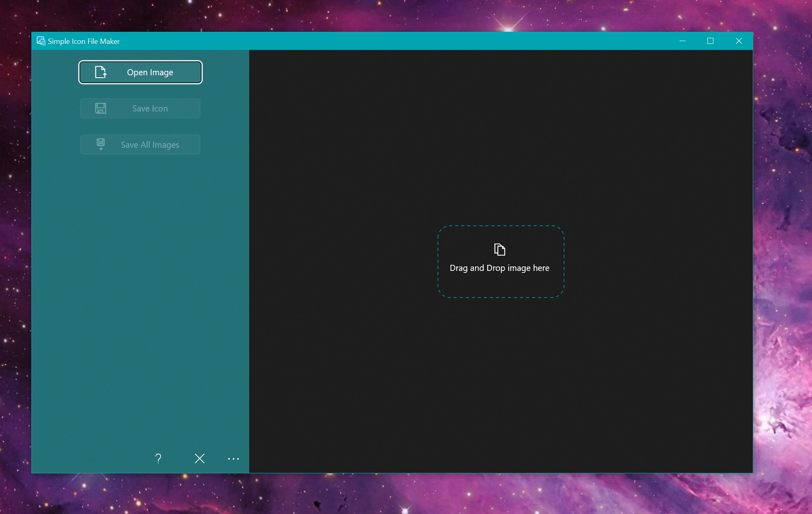Image resolution: width=812 pixels, height=514 pixels.
Task: Maximize the Simple Icon File Maker window
Action: point(710,41)
